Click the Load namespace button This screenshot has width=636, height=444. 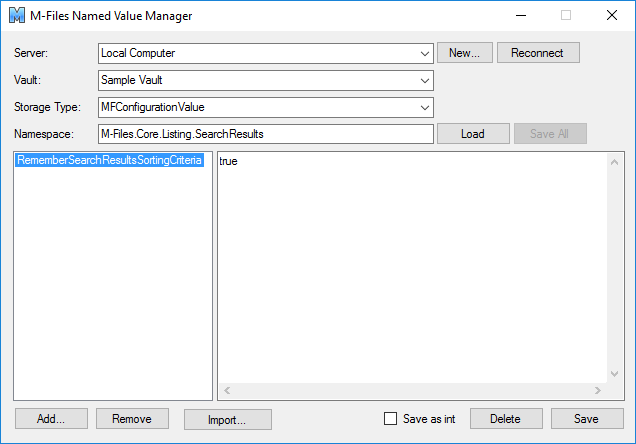point(473,134)
